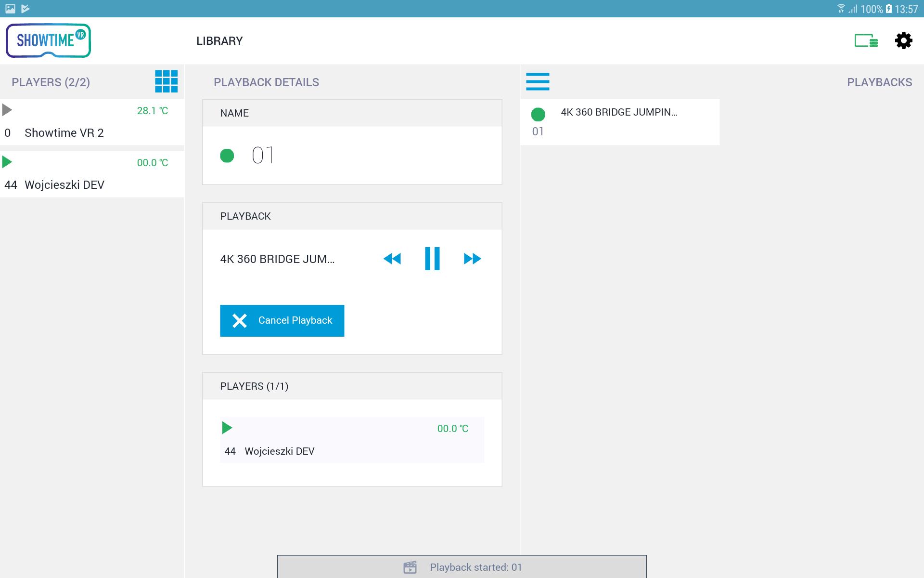Tap the battery 100% indicator
924x578 pixels.
tap(876, 9)
